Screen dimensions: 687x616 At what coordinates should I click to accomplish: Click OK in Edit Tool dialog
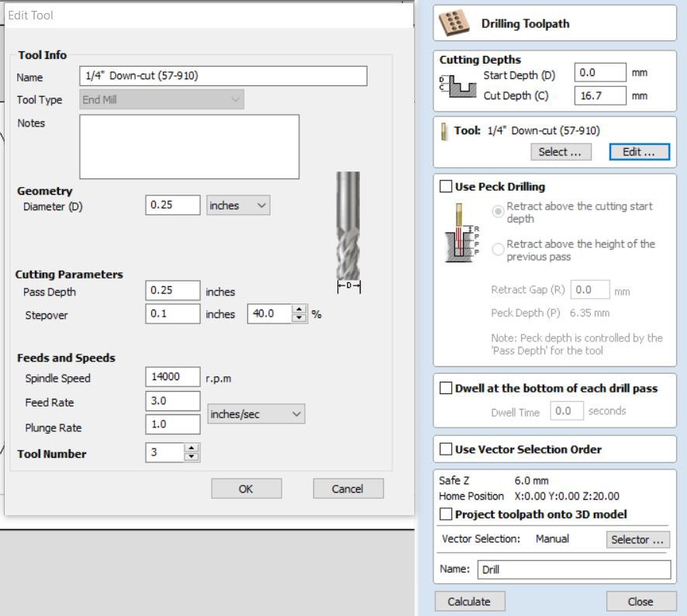tap(247, 489)
